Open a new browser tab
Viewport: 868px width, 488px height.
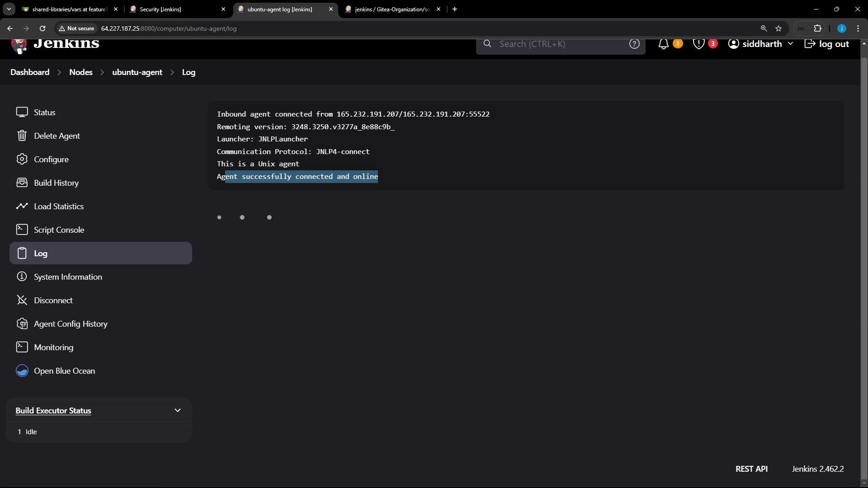(455, 9)
